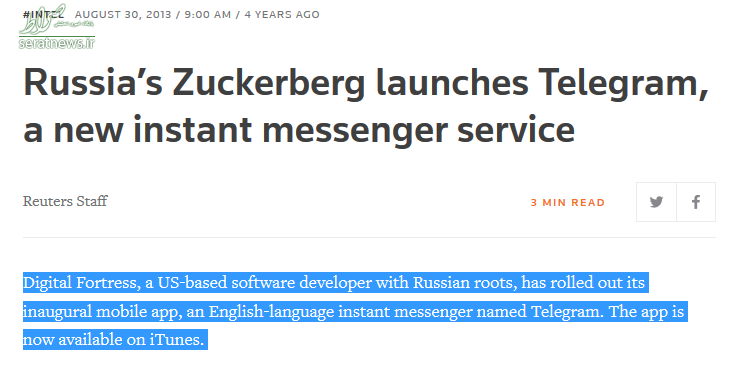Click the 3 MIN READ label
The width and height of the screenshot is (737, 376).
tap(568, 203)
